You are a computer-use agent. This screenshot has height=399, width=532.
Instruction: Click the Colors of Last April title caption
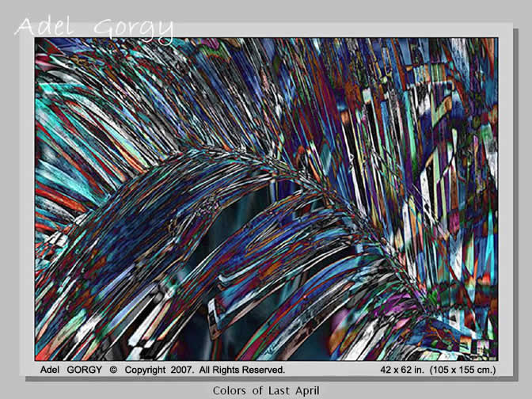click(x=266, y=389)
